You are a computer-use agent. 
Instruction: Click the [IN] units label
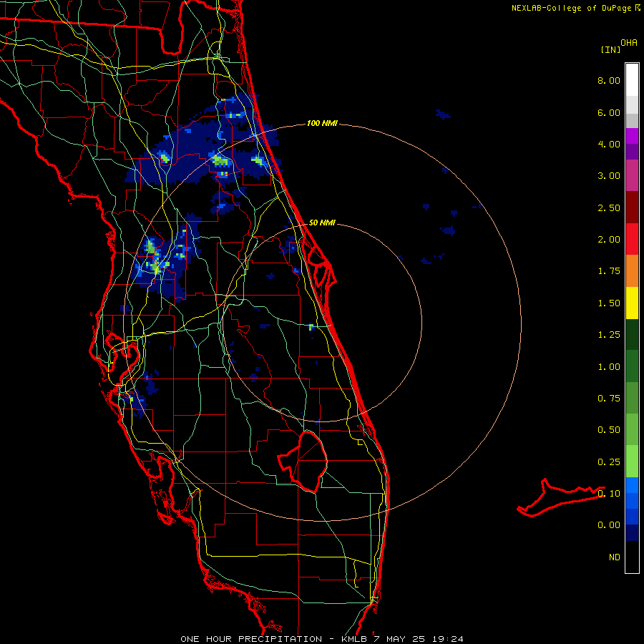[x=610, y=49]
